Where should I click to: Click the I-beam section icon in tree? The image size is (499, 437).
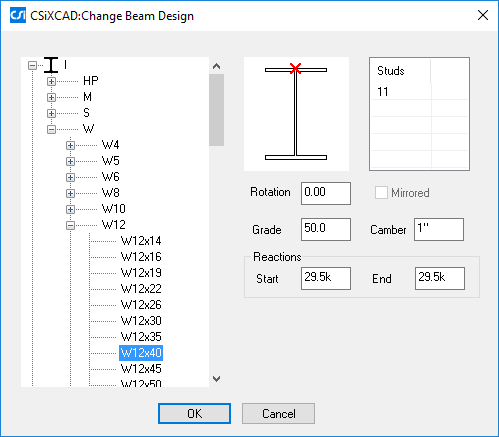(51, 65)
